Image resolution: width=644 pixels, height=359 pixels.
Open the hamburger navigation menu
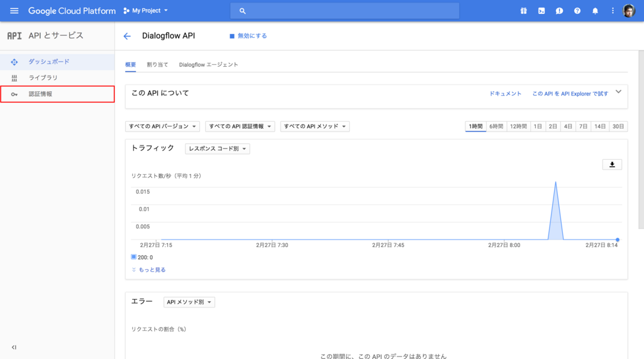click(14, 11)
